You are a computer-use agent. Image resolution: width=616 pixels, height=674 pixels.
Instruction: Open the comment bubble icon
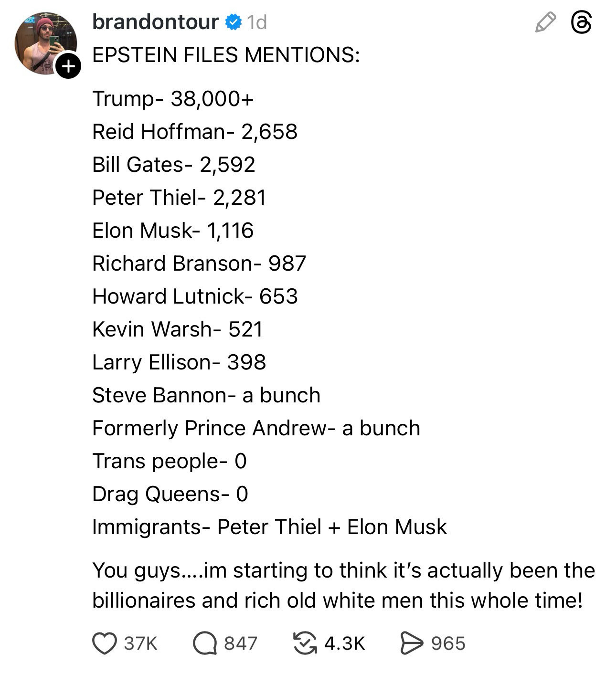pos(205,643)
